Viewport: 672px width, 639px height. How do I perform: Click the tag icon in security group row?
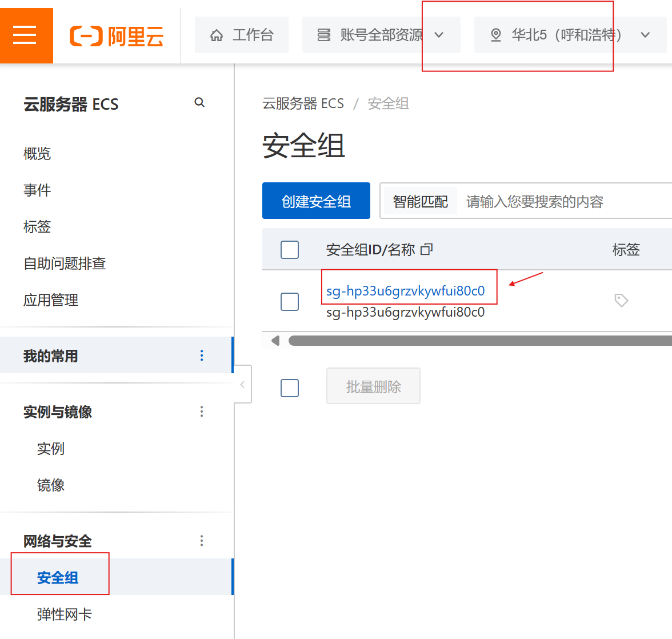coord(621,300)
